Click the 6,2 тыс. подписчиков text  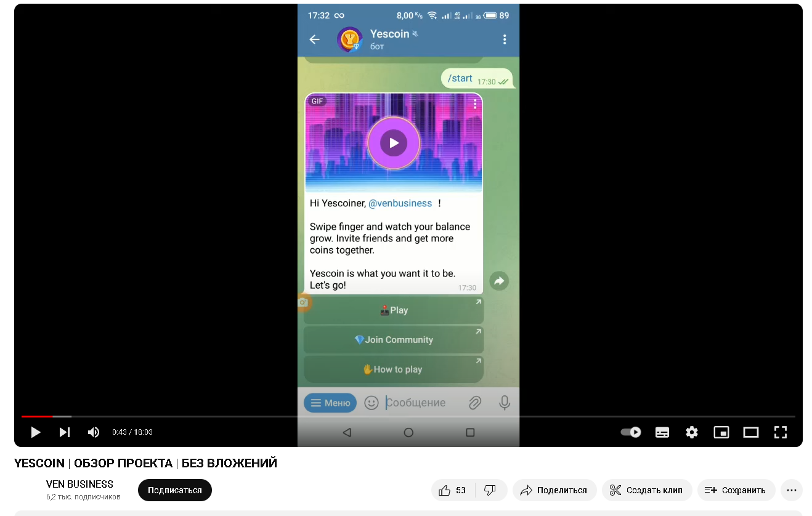point(83,497)
